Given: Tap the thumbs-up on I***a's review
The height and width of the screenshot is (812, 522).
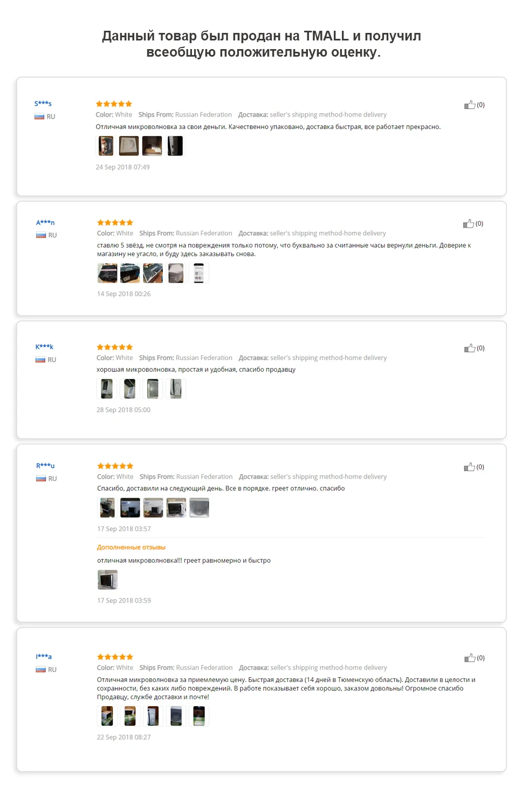Looking at the screenshot, I should 470,658.
